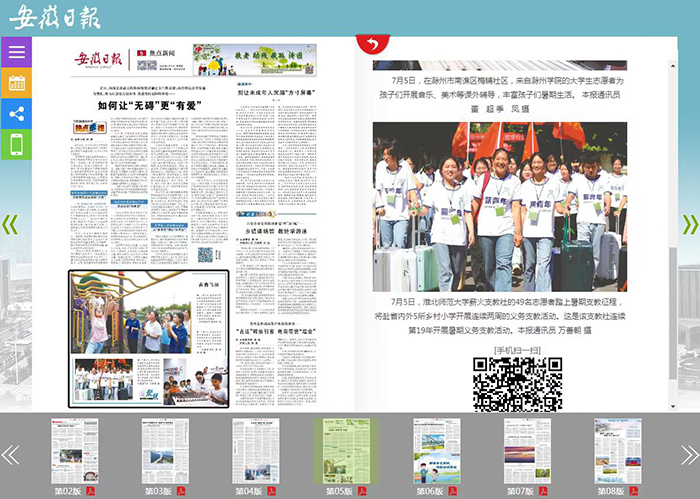Click the blue share icon

click(16, 114)
